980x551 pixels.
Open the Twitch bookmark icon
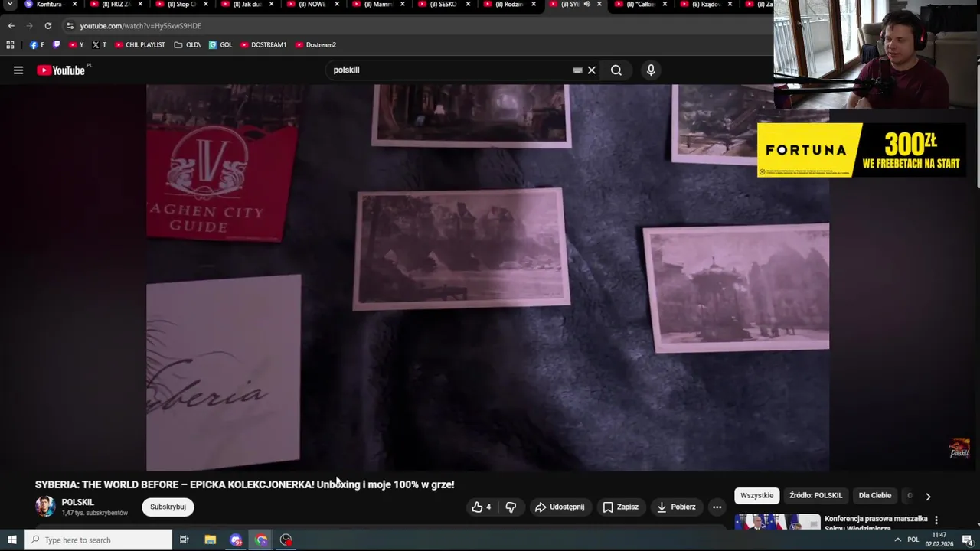click(56, 45)
